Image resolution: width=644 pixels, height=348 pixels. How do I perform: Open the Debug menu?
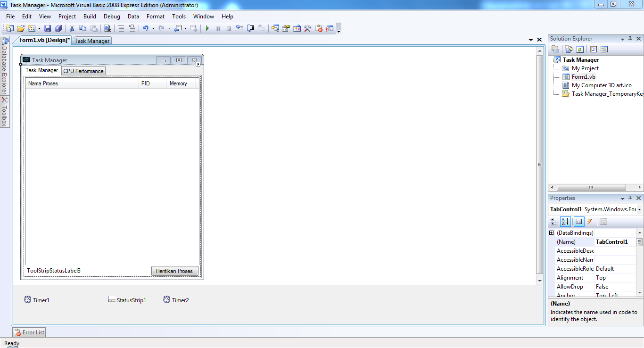pyautogui.click(x=112, y=17)
